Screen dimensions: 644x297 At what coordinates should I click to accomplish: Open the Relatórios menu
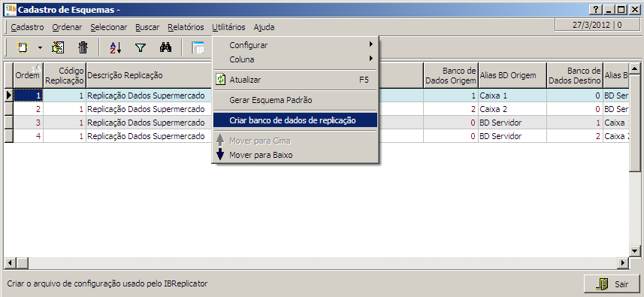[x=186, y=27]
